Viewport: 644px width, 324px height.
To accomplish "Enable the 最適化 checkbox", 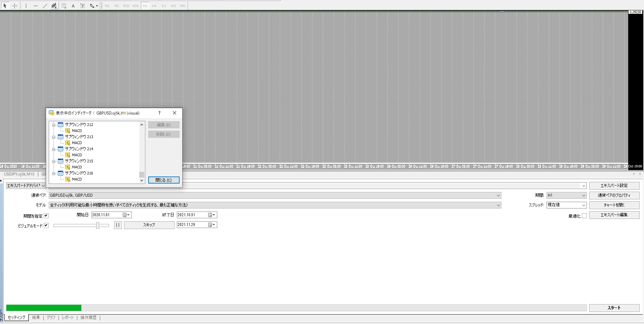I will 584,216.
